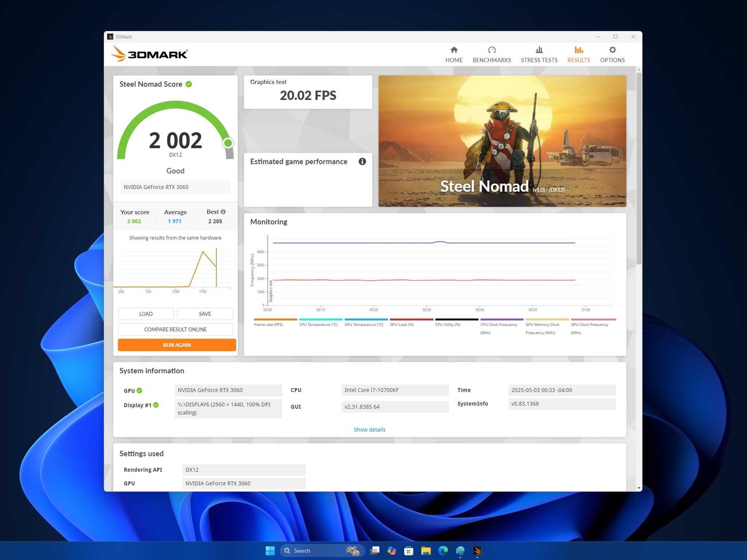Click the green score gauge indicator
This screenshot has height=560, width=747.
[228, 143]
